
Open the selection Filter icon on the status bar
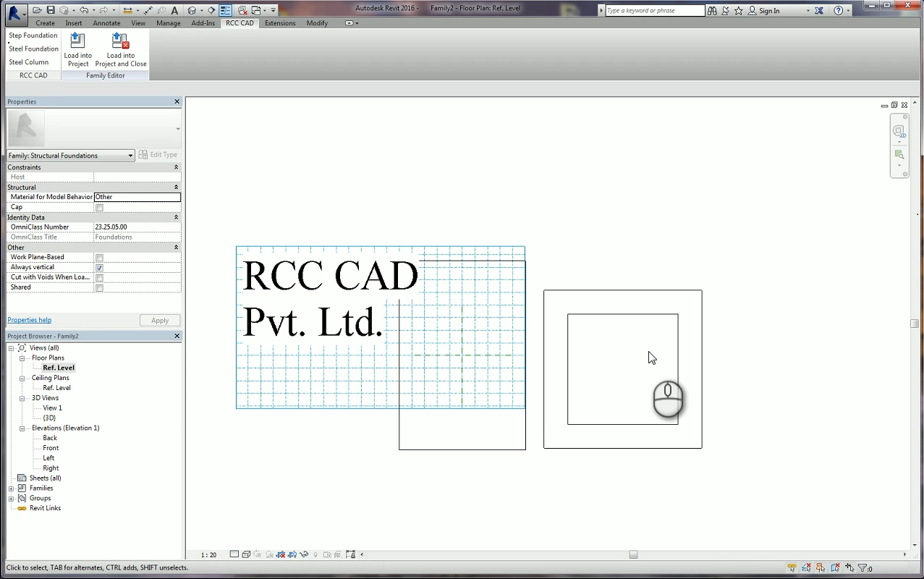862,568
